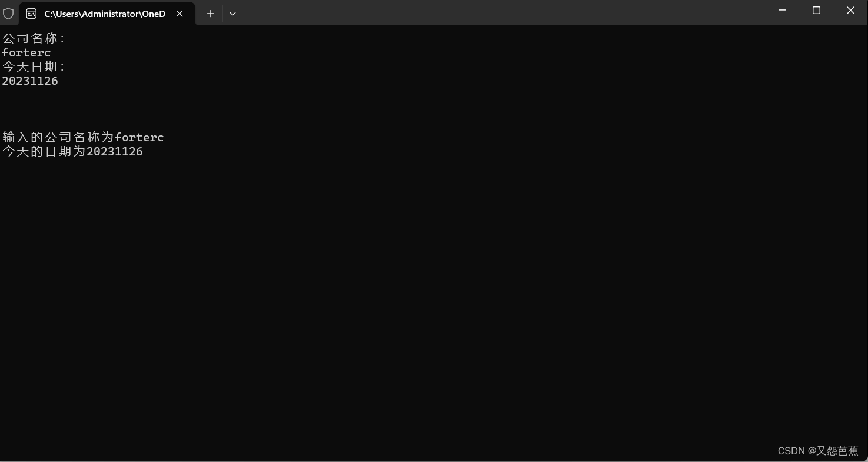Viewport: 868px width, 462px height.
Task: Open a new terminal tab with plus
Action: 211,14
